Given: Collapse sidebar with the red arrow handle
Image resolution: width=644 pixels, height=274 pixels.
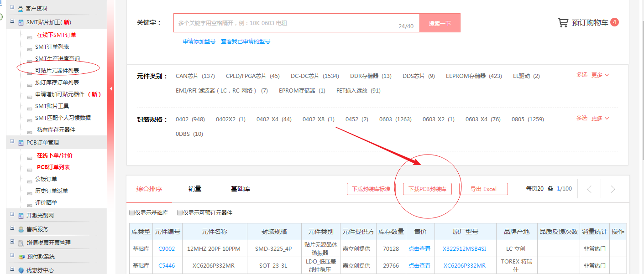Looking at the screenshot, I should pyautogui.click(x=110, y=88).
